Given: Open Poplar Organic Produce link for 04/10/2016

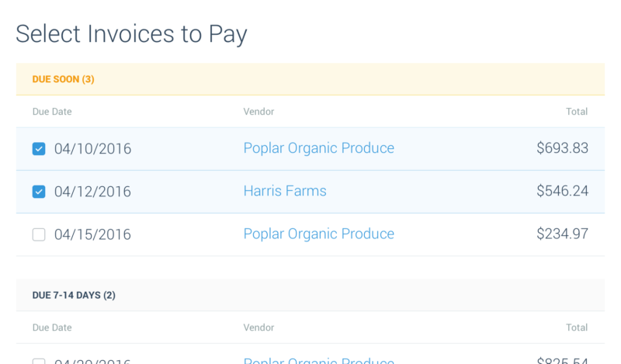Looking at the screenshot, I should tap(319, 148).
